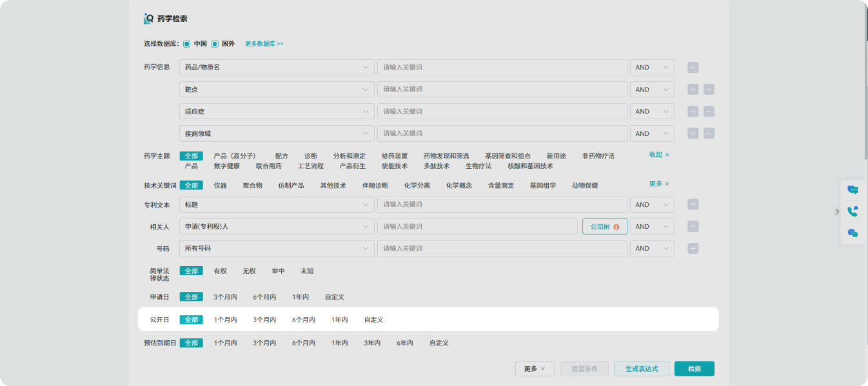Focus keyword input for 药品/物质名

[x=502, y=68]
